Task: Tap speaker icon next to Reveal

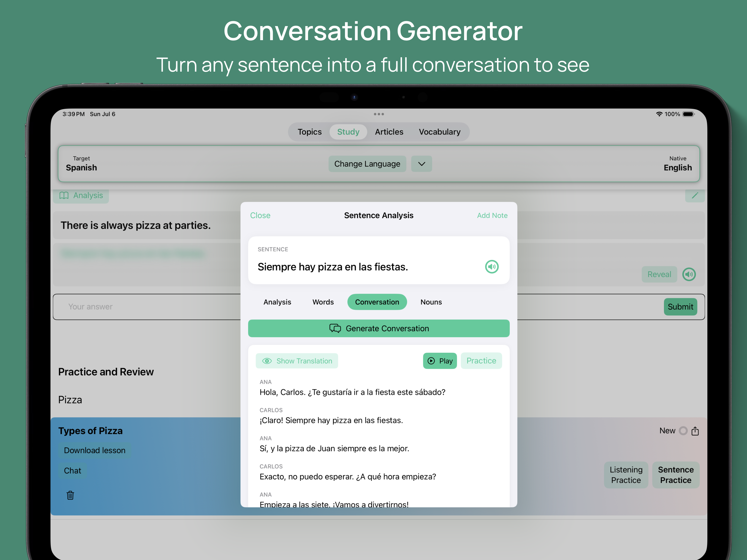Action: pos(689,274)
